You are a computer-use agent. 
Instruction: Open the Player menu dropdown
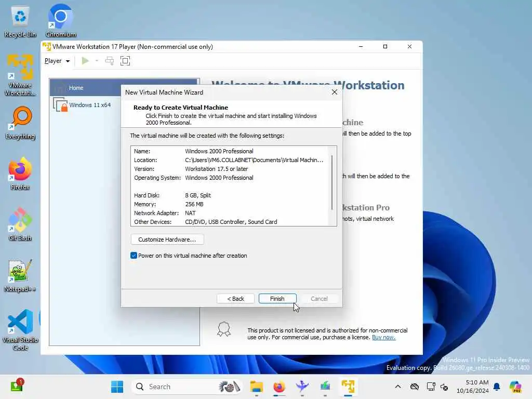coord(57,61)
